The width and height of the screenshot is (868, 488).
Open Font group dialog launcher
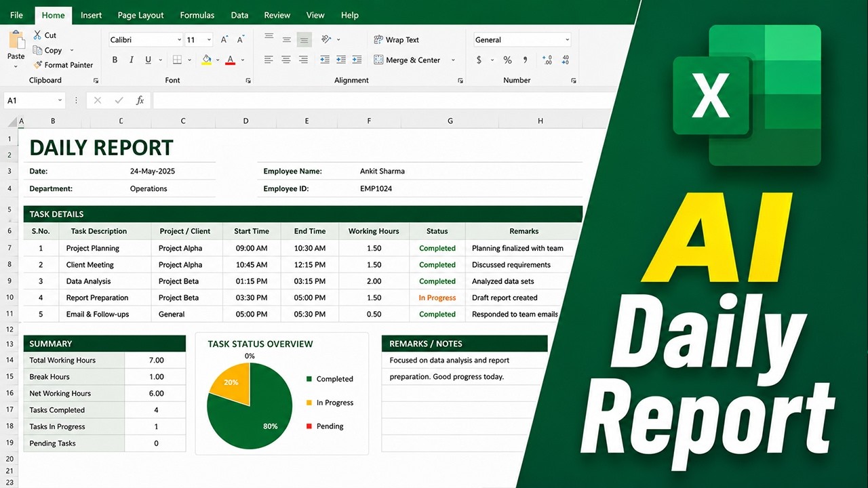[x=248, y=81]
